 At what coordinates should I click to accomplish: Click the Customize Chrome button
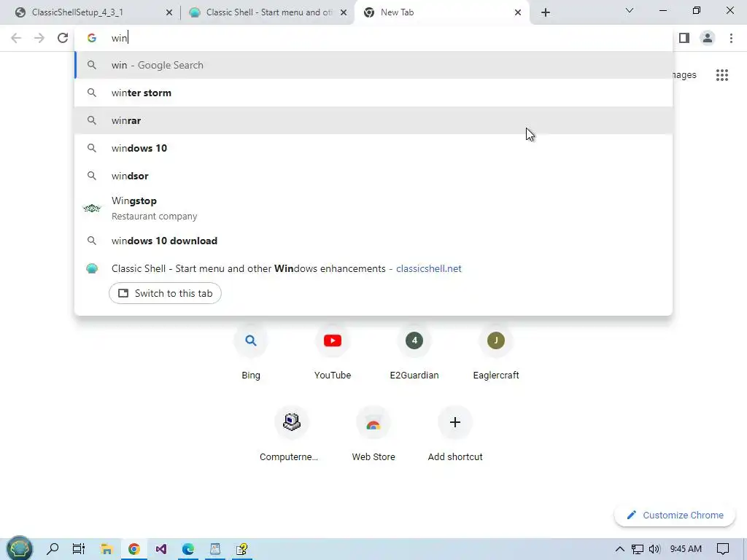click(675, 516)
